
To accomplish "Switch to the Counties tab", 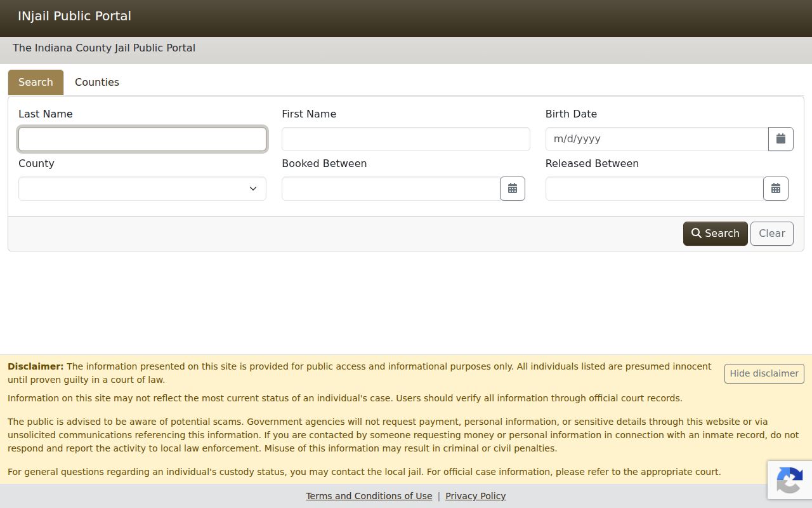I will coord(97,83).
